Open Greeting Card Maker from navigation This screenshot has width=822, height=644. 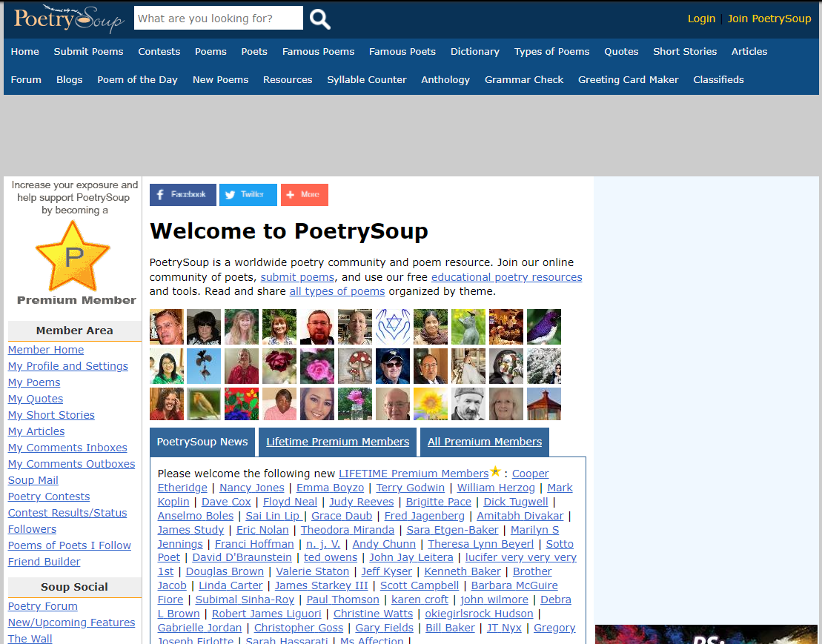[x=628, y=80]
